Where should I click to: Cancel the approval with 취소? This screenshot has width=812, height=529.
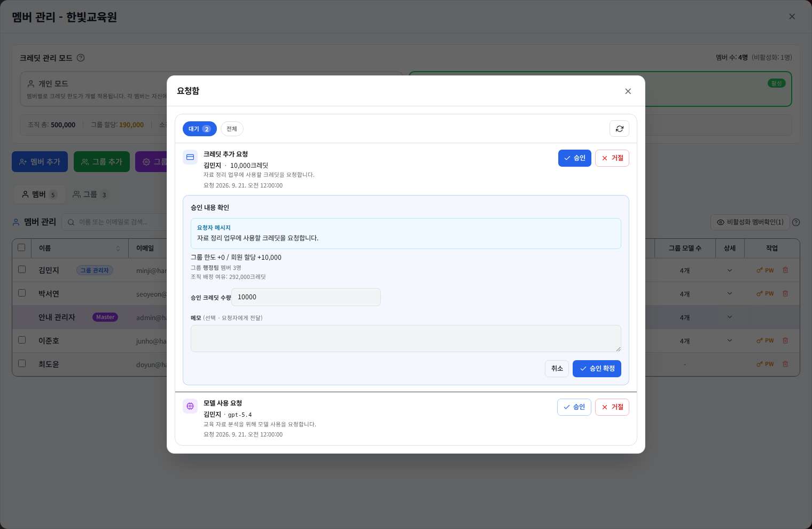click(557, 369)
